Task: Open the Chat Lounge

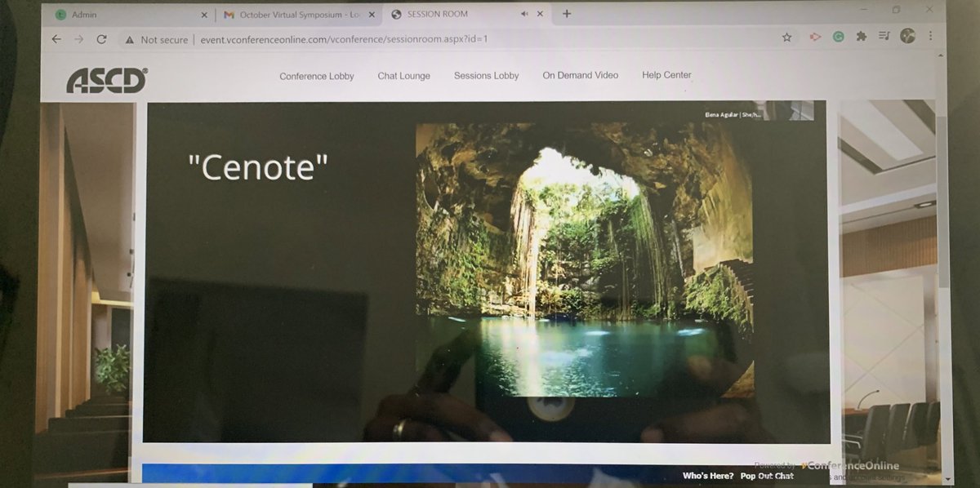Action: 403,76
